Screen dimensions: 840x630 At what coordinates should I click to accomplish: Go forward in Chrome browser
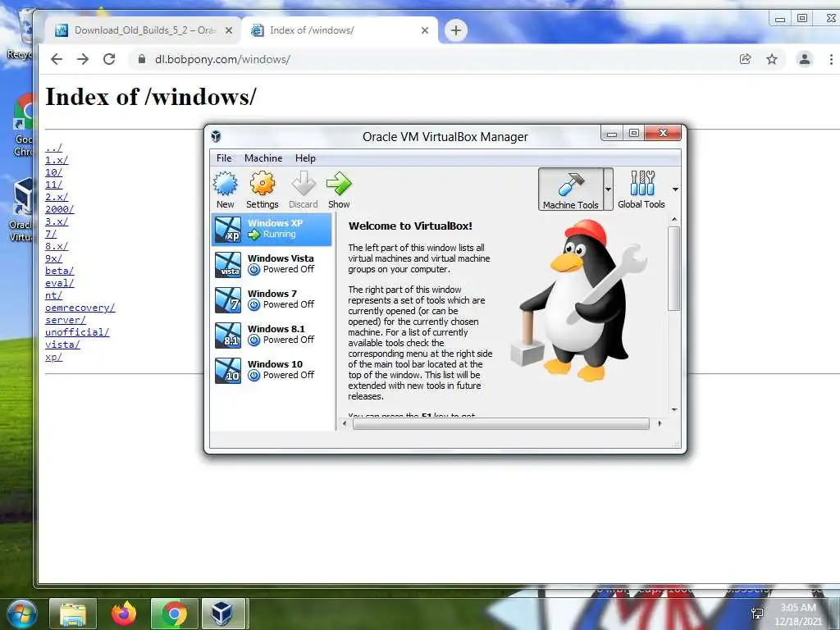click(83, 59)
